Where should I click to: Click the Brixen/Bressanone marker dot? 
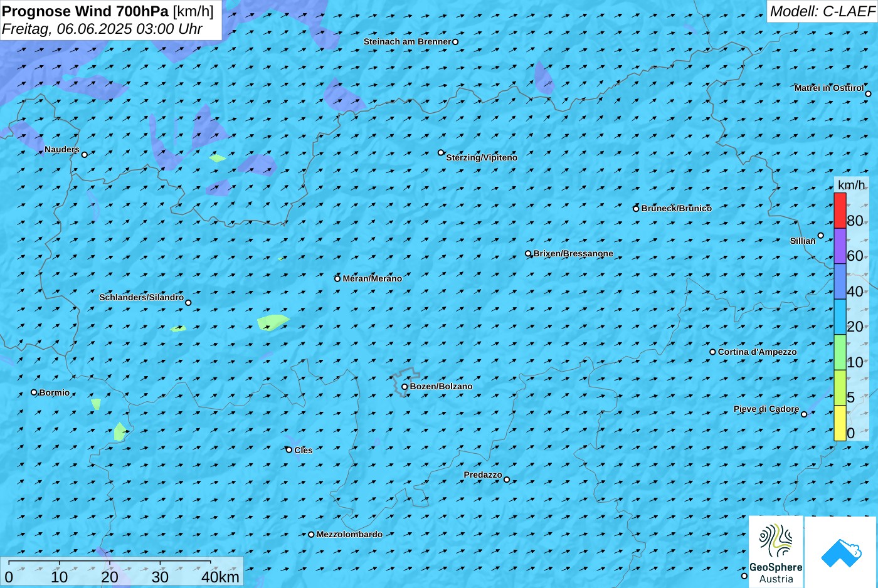coord(528,254)
